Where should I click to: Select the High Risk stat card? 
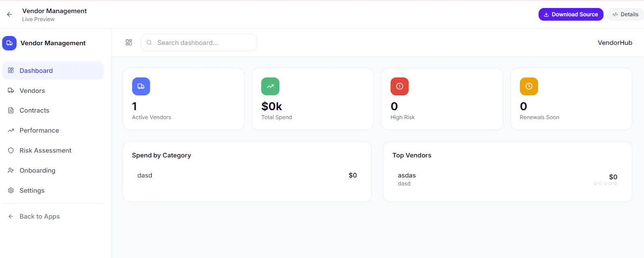pos(442,99)
